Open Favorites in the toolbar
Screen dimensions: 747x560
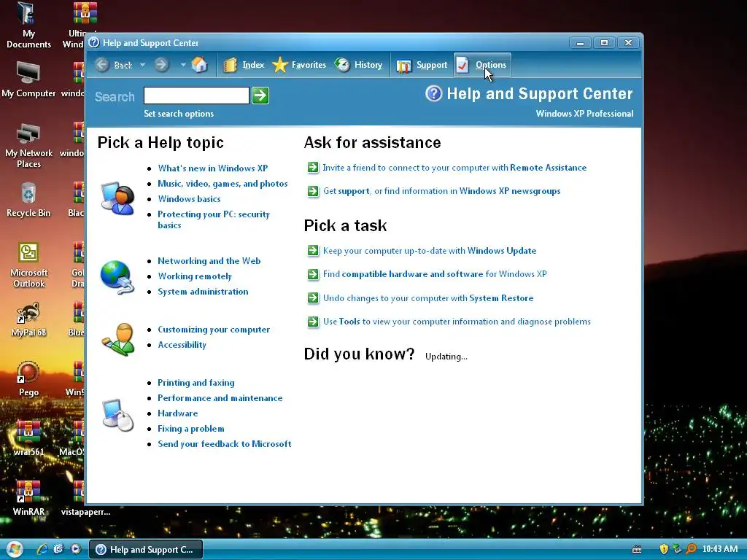299,65
